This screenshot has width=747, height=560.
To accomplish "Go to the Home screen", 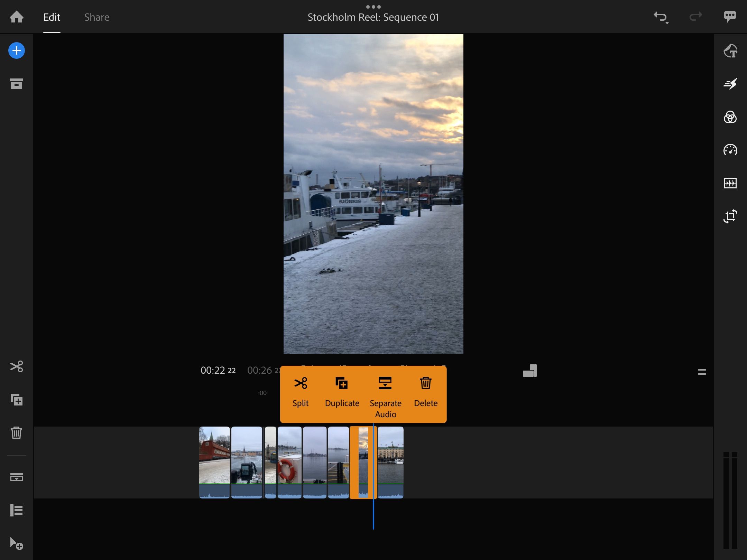I will (x=16, y=17).
